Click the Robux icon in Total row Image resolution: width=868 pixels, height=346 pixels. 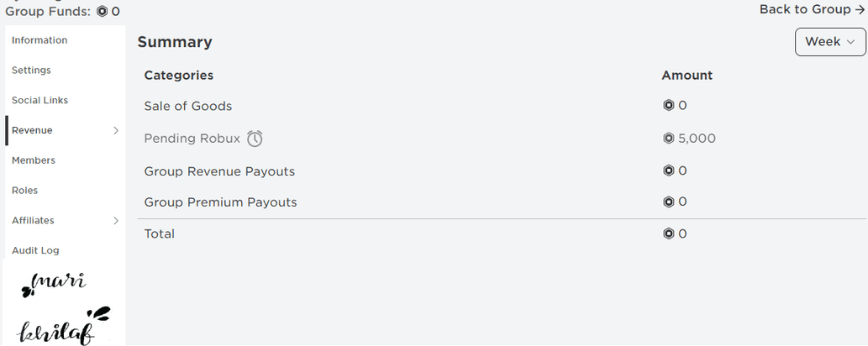(668, 233)
